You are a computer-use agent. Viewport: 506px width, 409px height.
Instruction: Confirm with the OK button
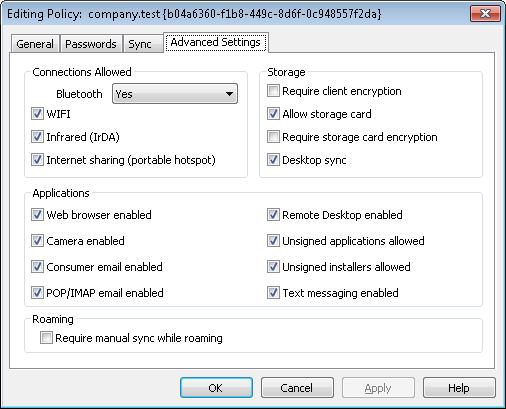216,388
